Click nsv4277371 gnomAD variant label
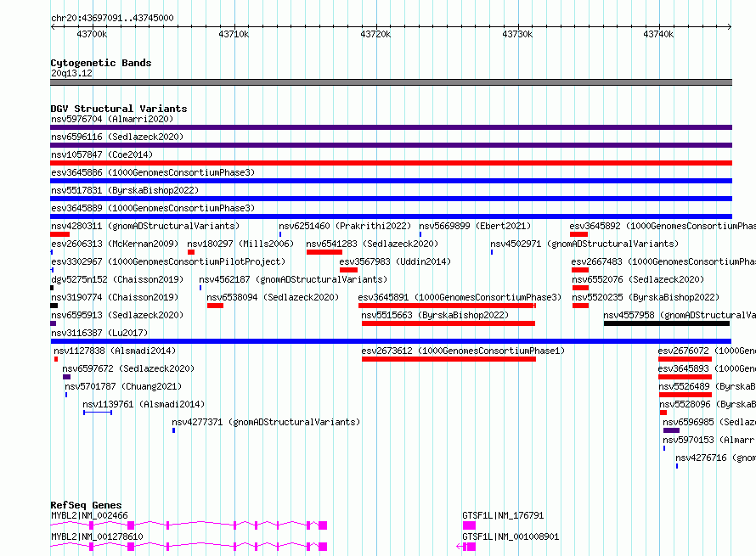This screenshot has width=756, height=556. pos(266,422)
